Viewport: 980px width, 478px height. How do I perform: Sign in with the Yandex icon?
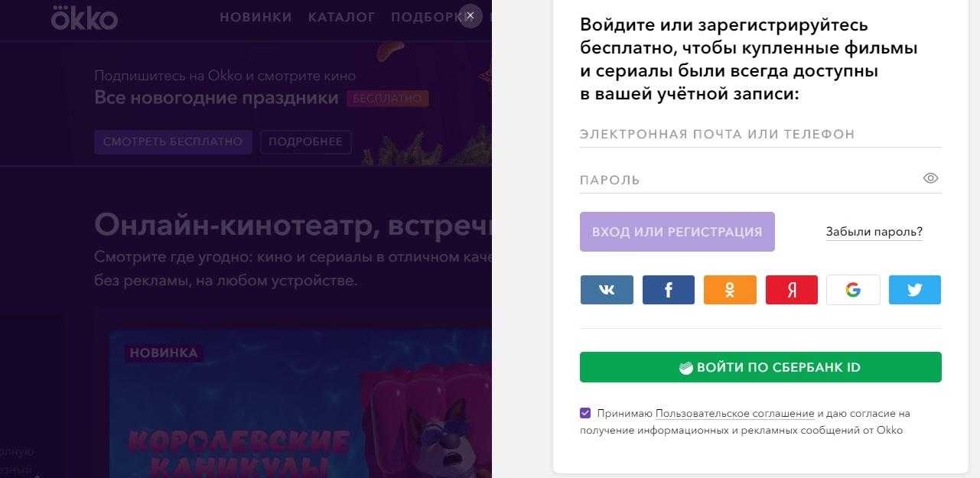click(x=792, y=290)
